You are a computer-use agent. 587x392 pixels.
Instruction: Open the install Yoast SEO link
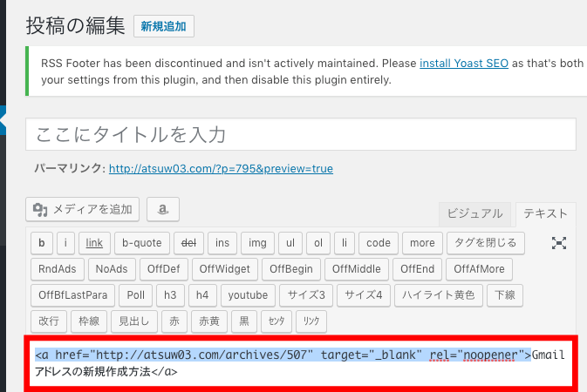click(x=464, y=64)
